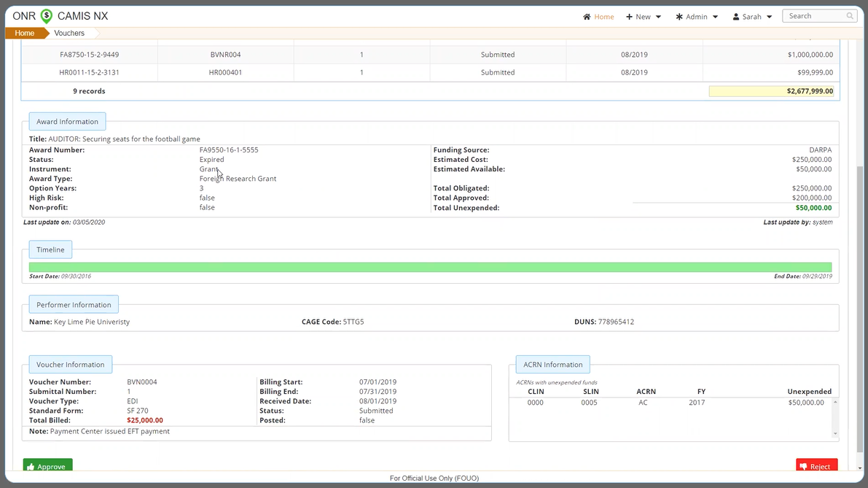Click the Timeline section header
868x488 pixels.
point(50,249)
